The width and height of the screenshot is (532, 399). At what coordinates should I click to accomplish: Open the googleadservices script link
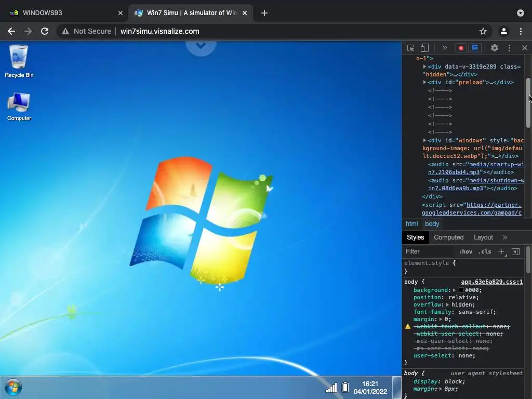pos(472,209)
